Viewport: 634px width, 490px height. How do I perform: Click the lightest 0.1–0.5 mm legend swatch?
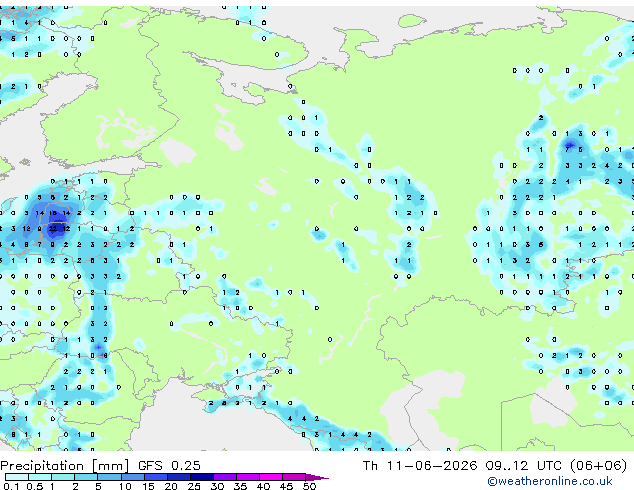pyautogui.click(x=17, y=477)
